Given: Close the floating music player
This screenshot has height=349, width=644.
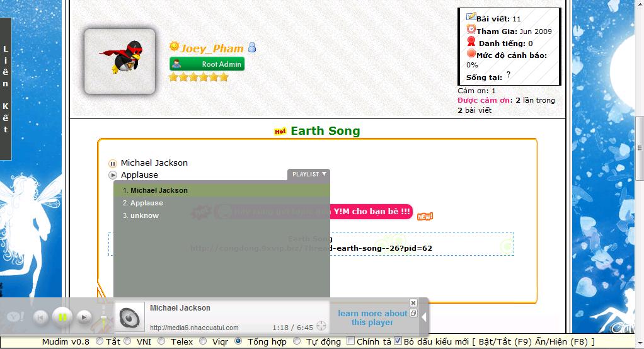Looking at the screenshot, I should [413, 303].
